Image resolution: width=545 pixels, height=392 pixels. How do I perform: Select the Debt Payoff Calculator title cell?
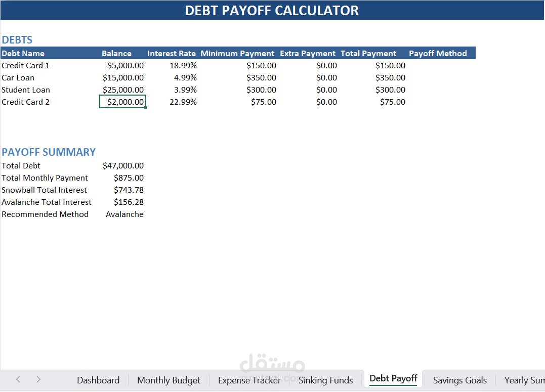pos(272,10)
